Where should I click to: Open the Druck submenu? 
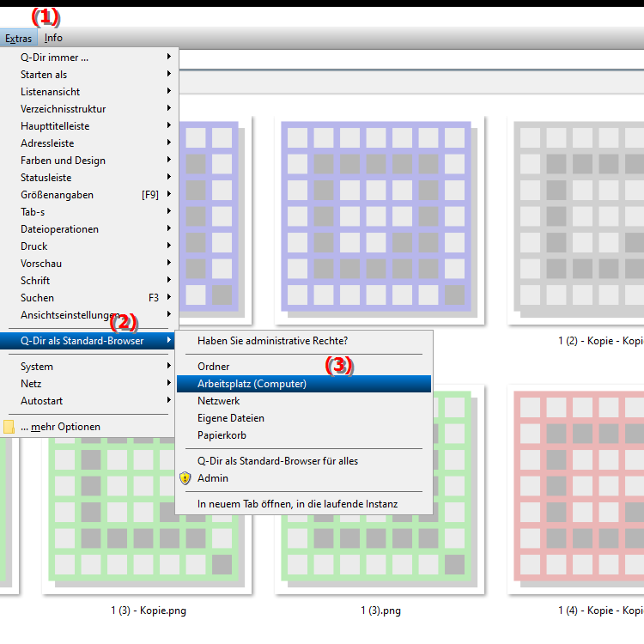[89, 246]
